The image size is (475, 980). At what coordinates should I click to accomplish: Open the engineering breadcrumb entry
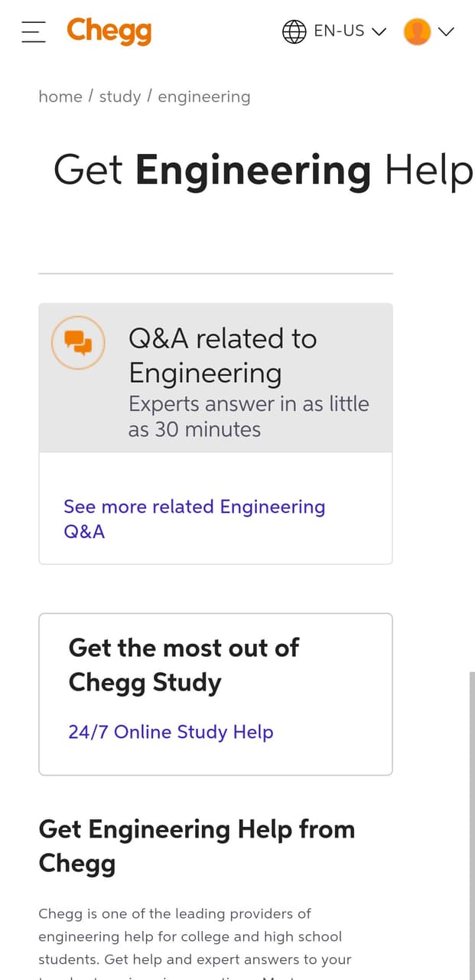click(x=203, y=96)
